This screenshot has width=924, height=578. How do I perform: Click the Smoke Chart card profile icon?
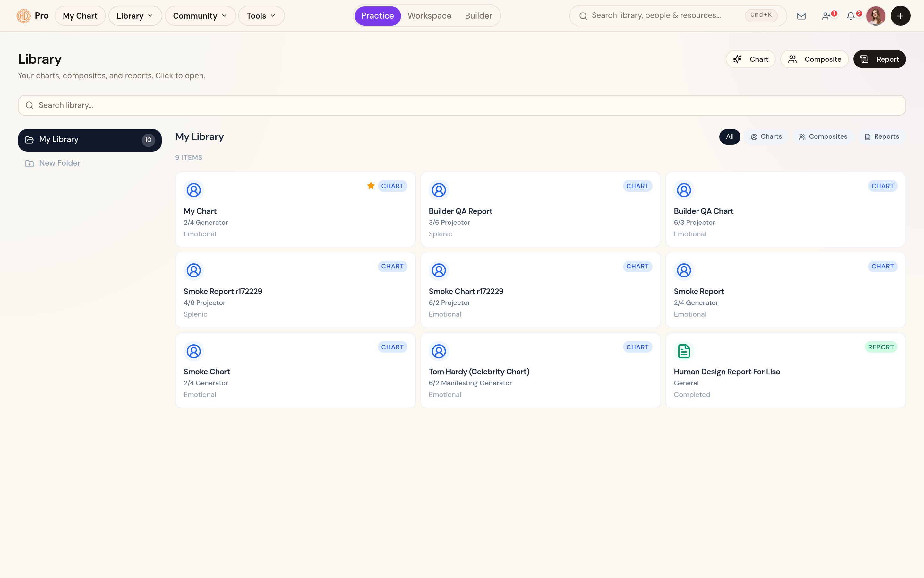coord(193,351)
